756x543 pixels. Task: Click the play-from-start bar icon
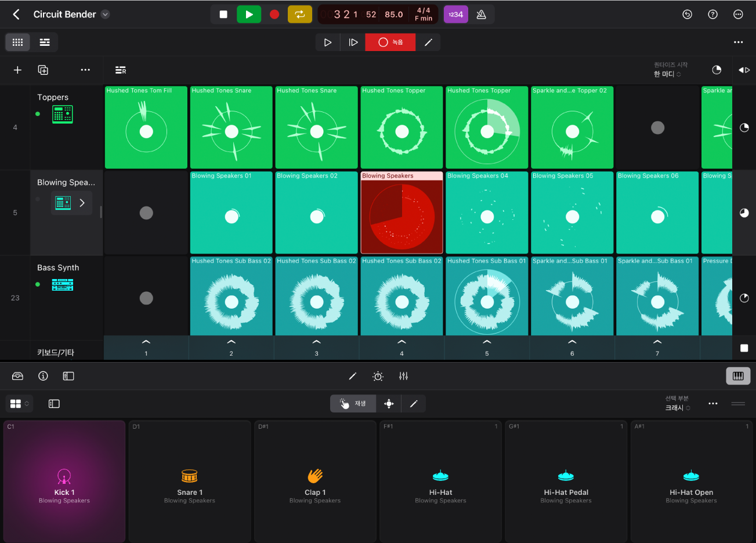click(353, 42)
